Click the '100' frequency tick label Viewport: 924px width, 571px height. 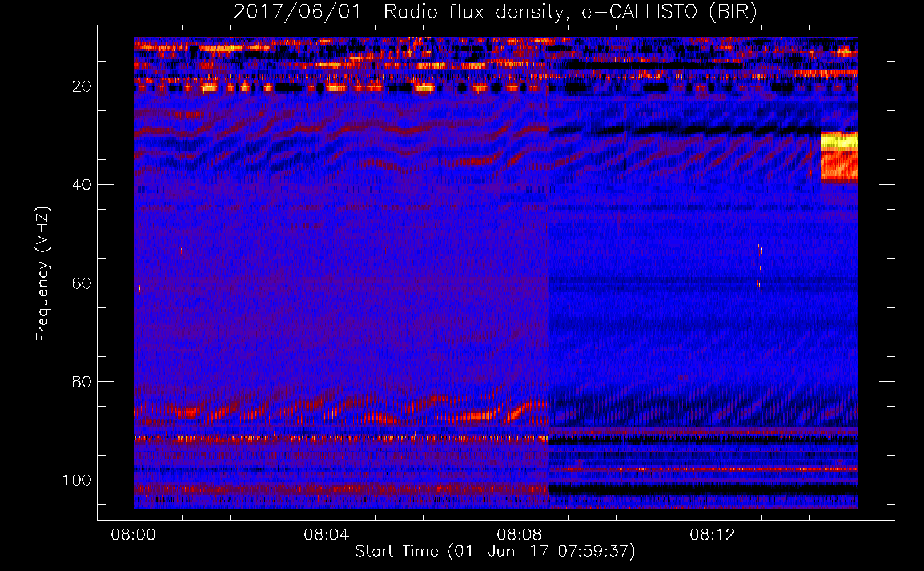pos(77,480)
